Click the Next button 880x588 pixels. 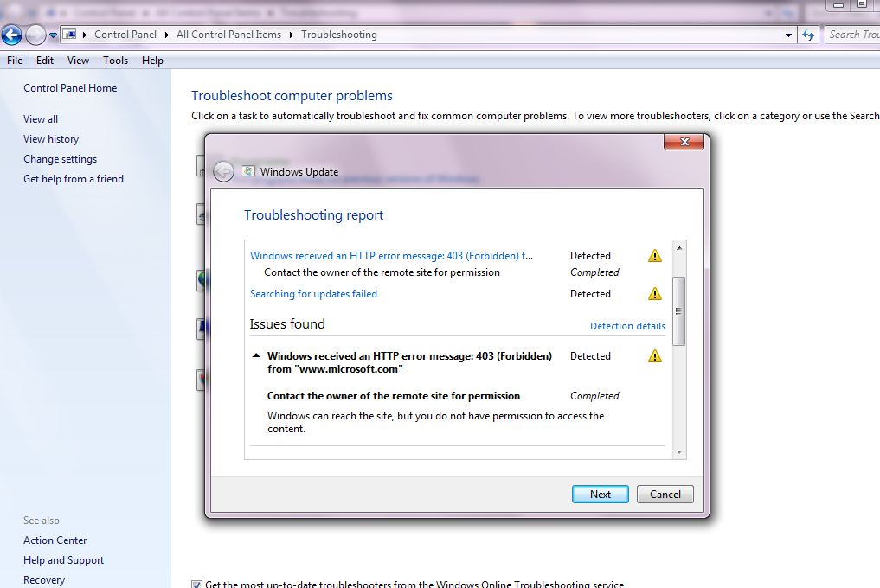600,495
